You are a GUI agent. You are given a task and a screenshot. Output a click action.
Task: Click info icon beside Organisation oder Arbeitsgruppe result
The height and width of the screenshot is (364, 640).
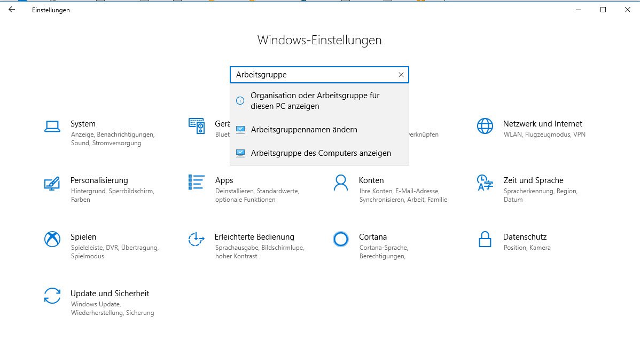(240, 101)
